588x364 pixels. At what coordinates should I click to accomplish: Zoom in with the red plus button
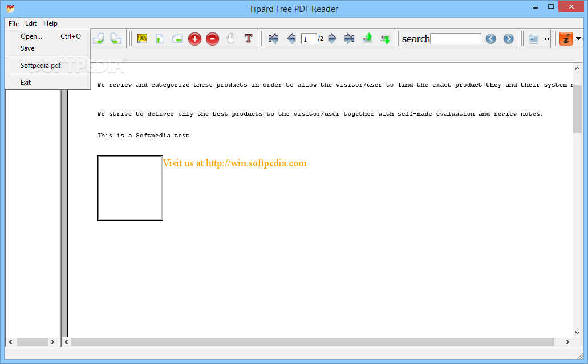194,39
